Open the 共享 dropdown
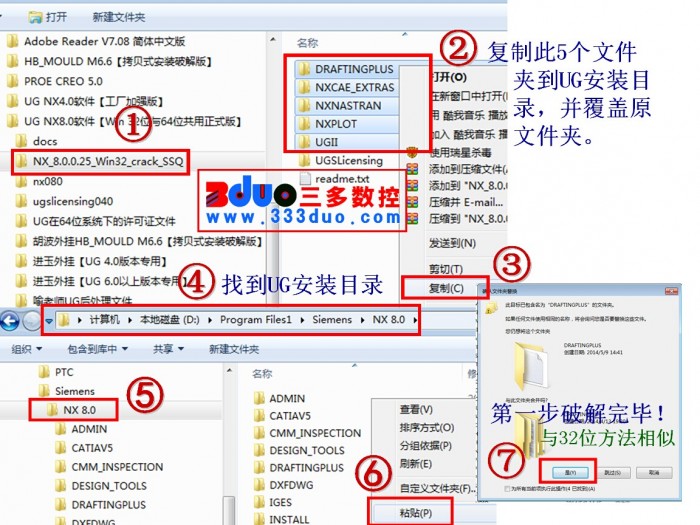The image size is (700, 525). click(x=168, y=349)
